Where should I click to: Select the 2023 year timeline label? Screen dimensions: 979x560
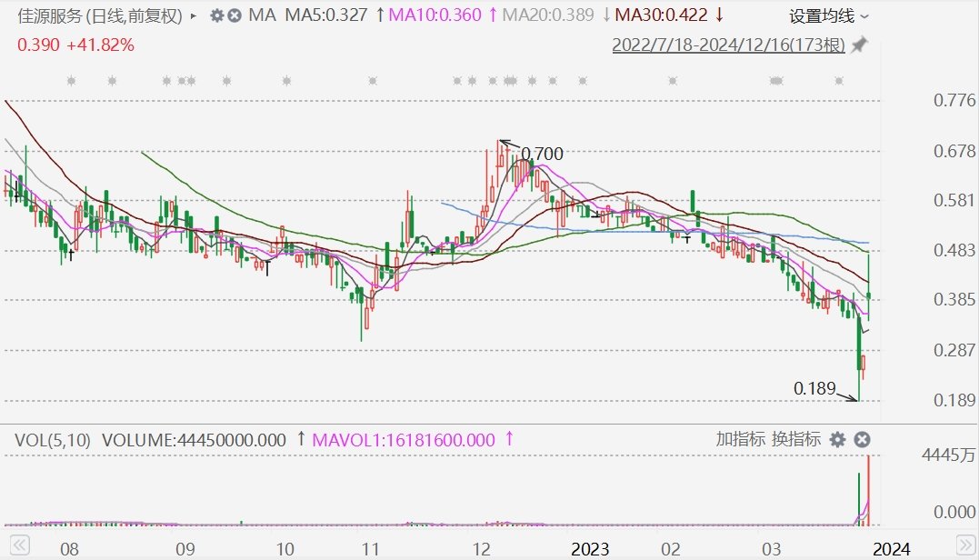(590, 549)
